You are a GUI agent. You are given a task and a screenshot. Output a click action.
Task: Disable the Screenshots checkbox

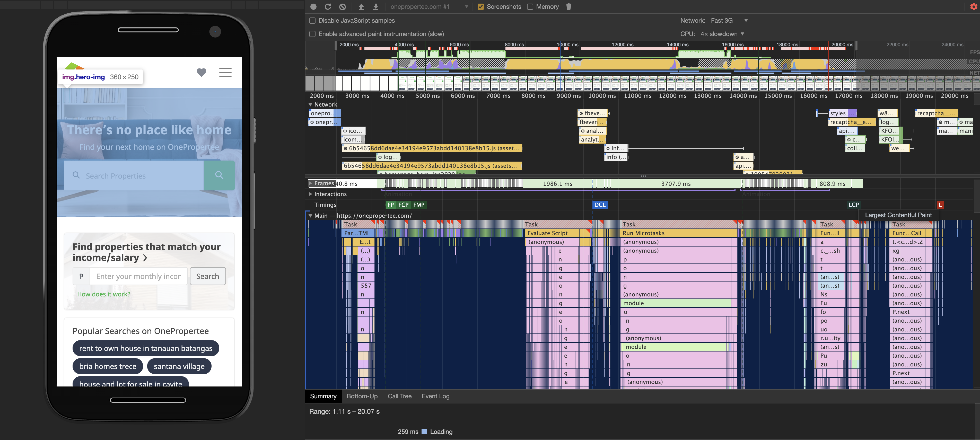pos(480,6)
